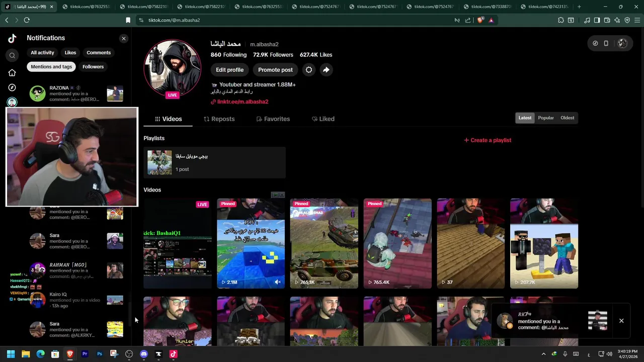The height and width of the screenshot is (362, 644).
Task: Open Brave Shields lion icon
Action: pos(480,20)
